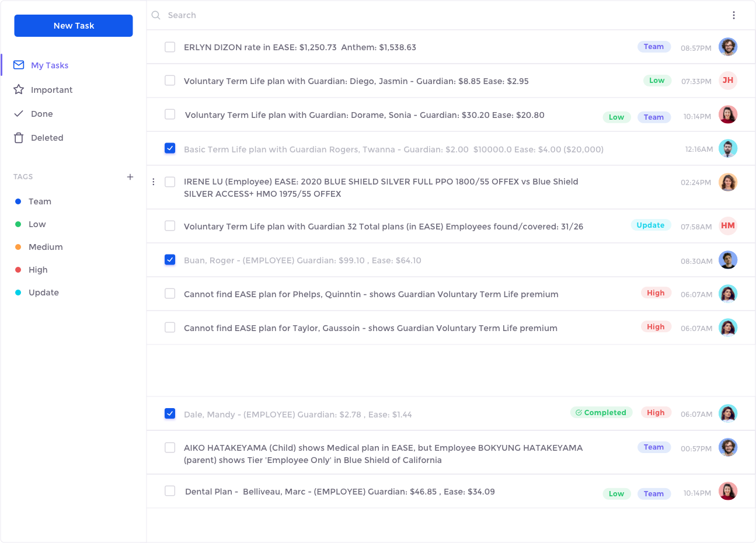The height and width of the screenshot is (543, 756).
Task: Open the ERLYN DIZON rate in EASE task
Action: [300, 47]
